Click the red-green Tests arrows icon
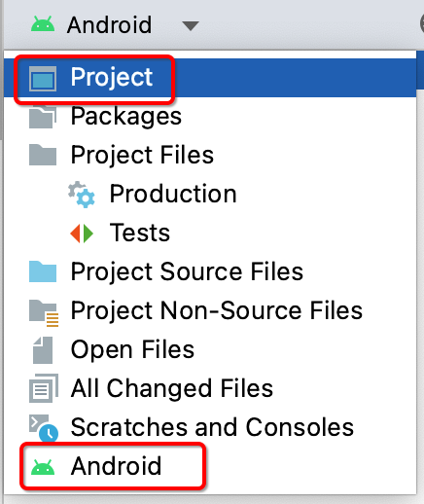 [x=82, y=234]
